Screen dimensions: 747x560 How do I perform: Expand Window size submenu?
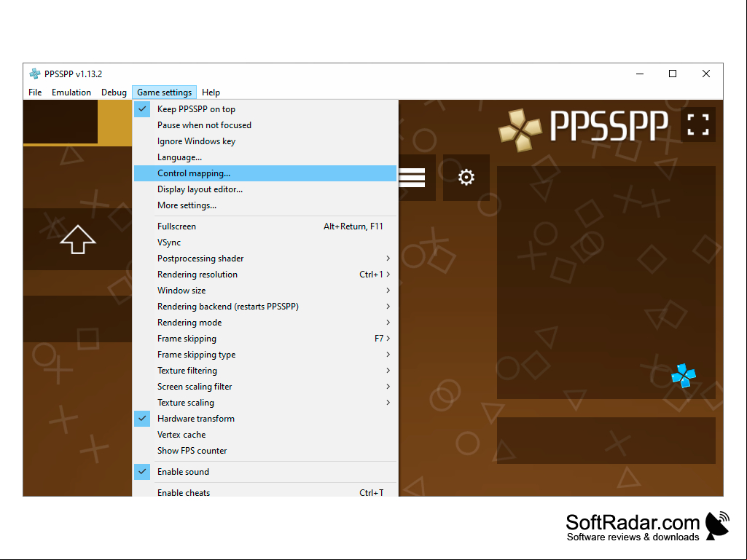pos(265,291)
